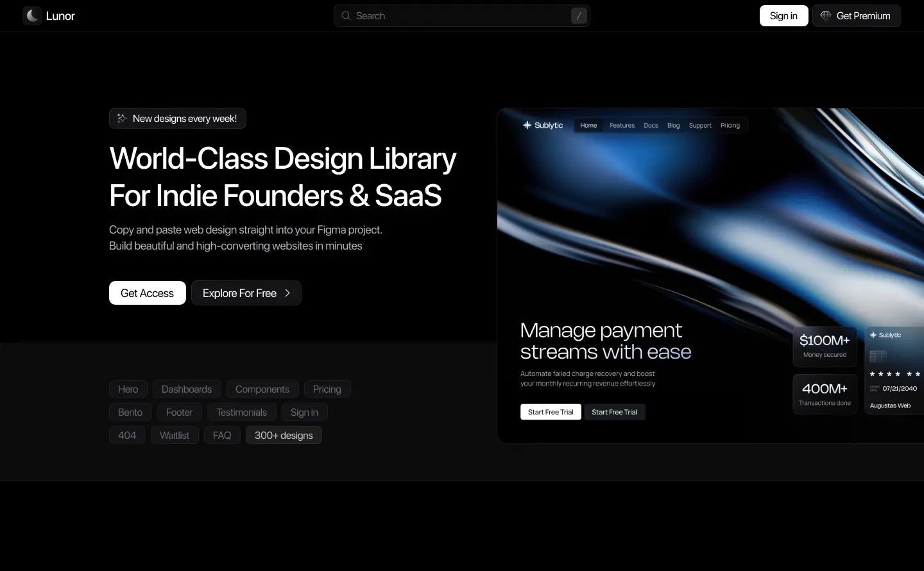Choose the Components category tag

pyautogui.click(x=262, y=389)
